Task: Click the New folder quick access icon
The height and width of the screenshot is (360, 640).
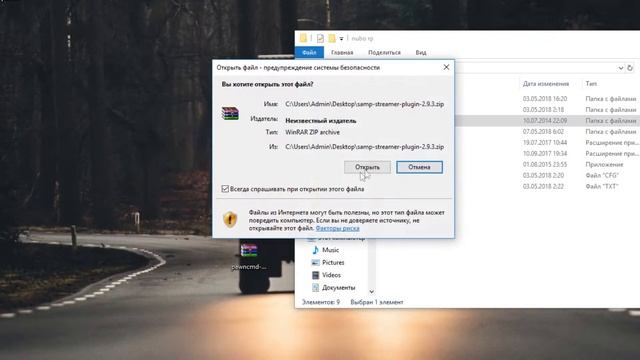Action: point(332,38)
